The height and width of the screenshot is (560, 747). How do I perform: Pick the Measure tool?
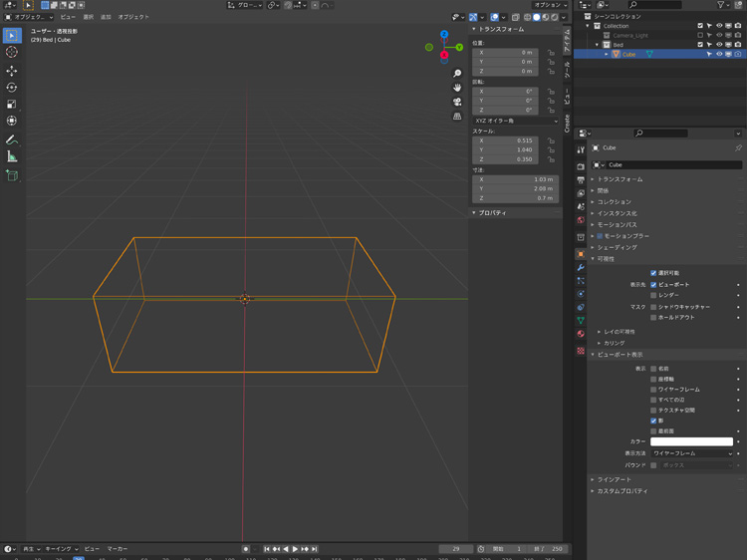click(12, 156)
